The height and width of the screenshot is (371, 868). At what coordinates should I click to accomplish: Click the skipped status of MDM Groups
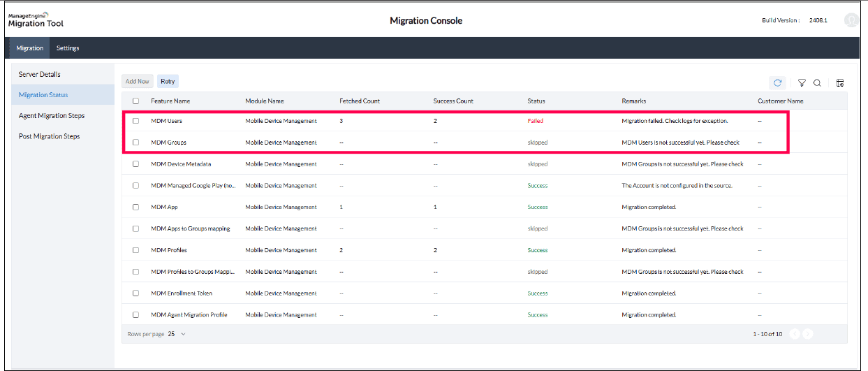click(538, 143)
